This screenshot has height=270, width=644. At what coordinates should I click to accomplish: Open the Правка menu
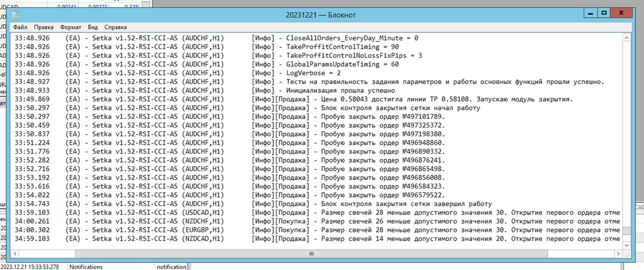click(44, 27)
